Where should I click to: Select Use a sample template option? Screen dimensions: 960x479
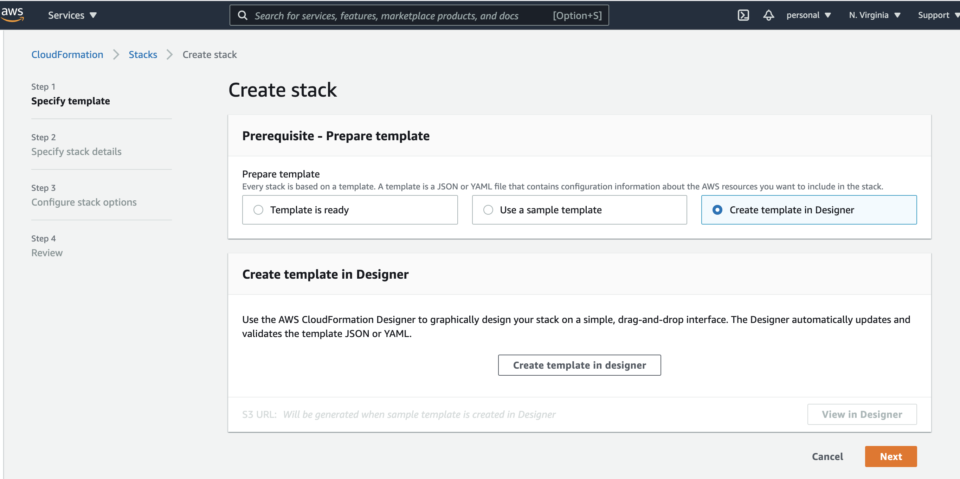579,210
